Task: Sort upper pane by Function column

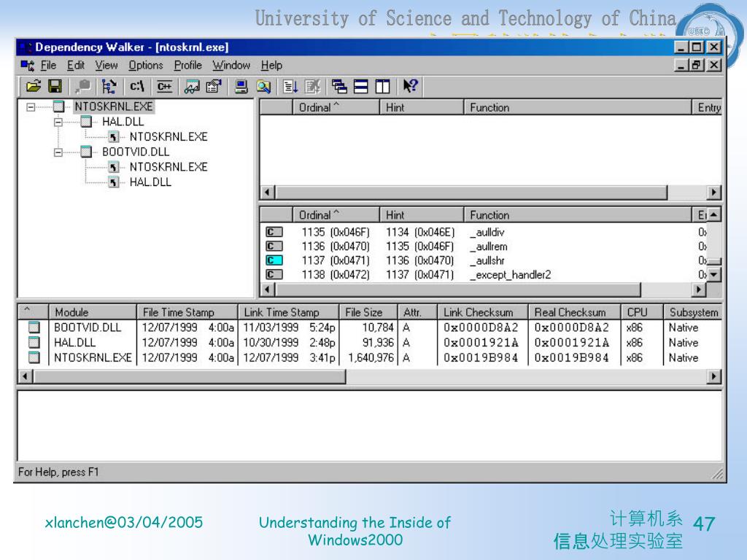Action: click(578, 108)
